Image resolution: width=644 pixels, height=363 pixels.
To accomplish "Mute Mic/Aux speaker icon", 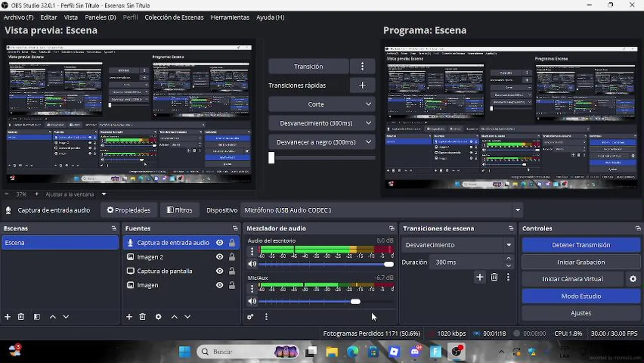I will 252,301.
